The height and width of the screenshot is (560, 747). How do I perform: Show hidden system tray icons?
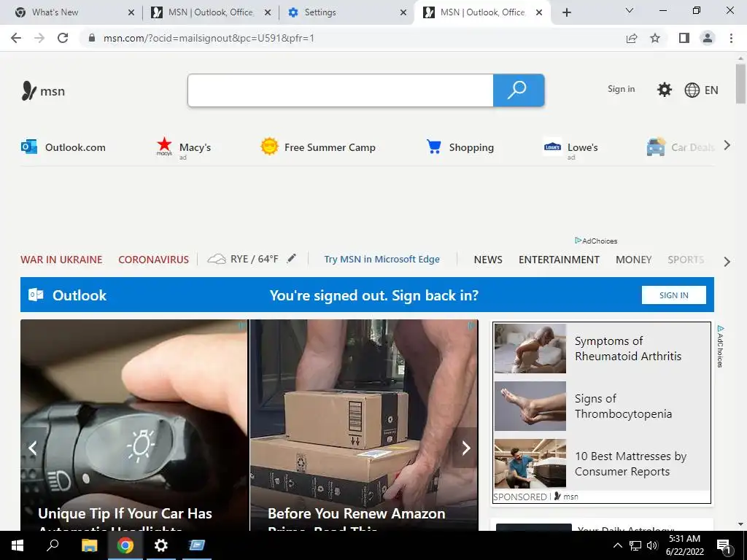(x=617, y=545)
